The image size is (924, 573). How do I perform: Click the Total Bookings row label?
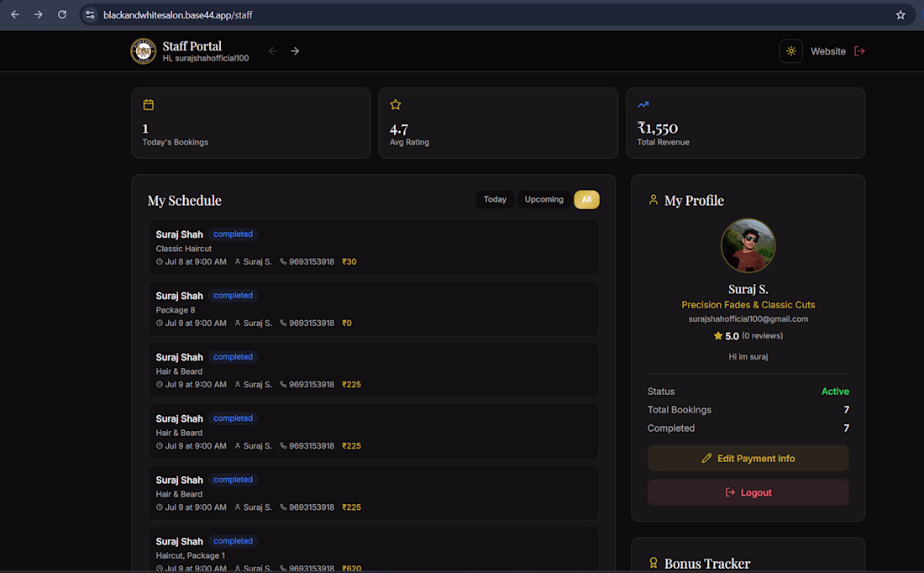[x=679, y=410]
